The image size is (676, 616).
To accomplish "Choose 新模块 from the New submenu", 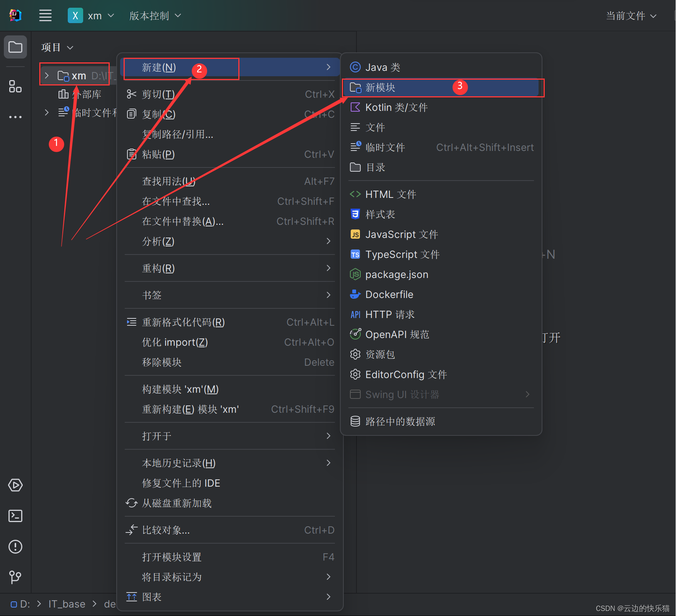I will pyautogui.click(x=441, y=87).
